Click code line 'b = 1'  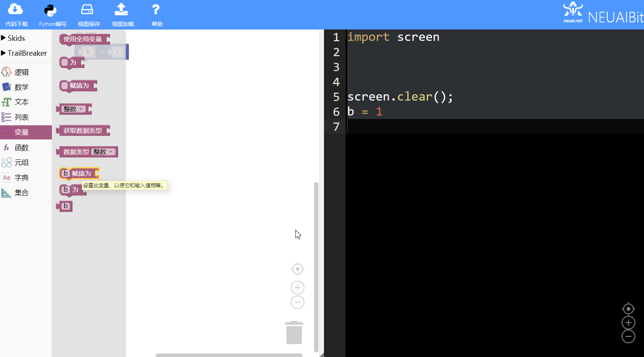(x=365, y=112)
